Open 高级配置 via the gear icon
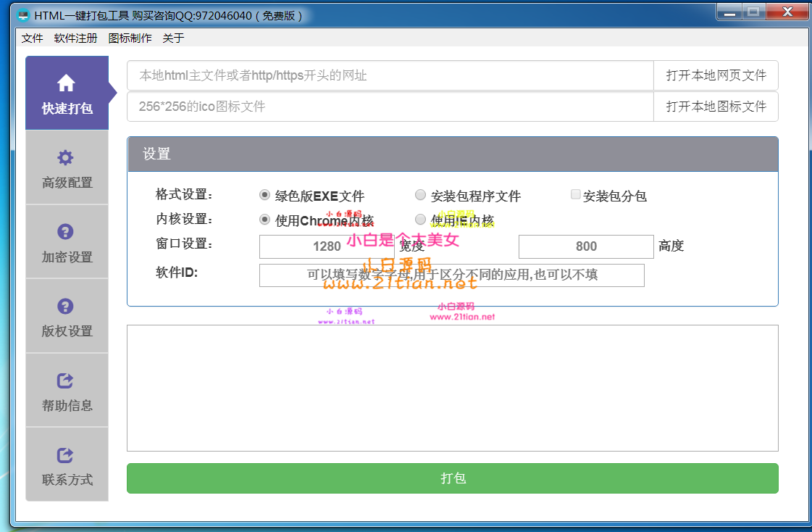812x532 pixels. click(x=66, y=157)
